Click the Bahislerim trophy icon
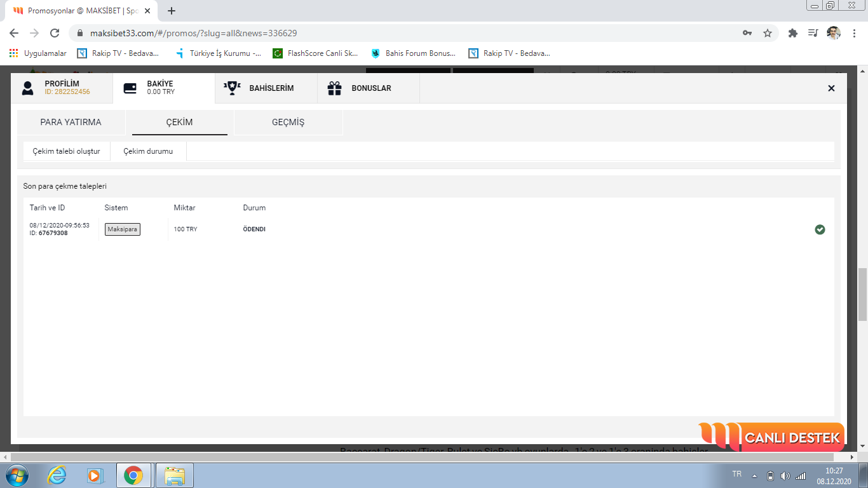Viewport: 868px width, 488px height. 232,88
